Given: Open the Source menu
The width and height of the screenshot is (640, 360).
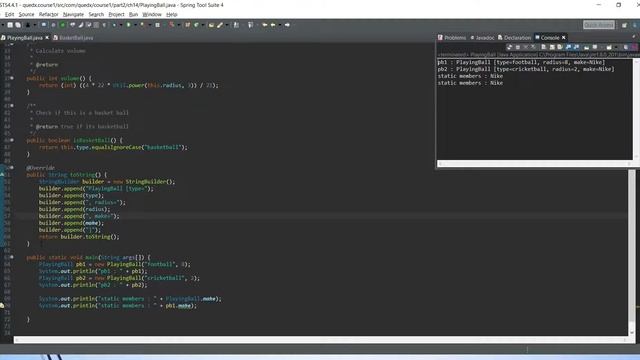Looking at the screenshot, I should pyautogui.click(x=27, y=14).
